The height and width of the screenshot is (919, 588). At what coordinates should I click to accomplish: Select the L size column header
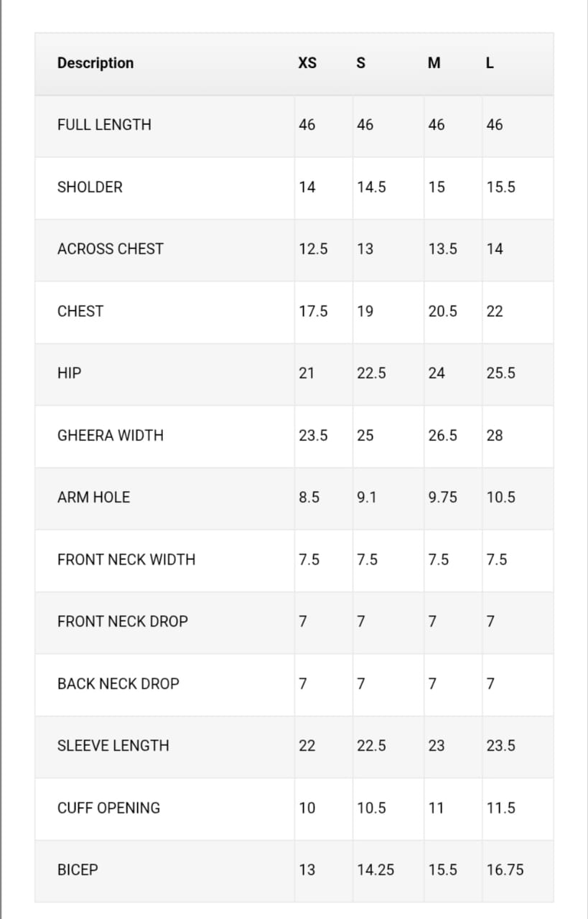[x=490, y=63]
